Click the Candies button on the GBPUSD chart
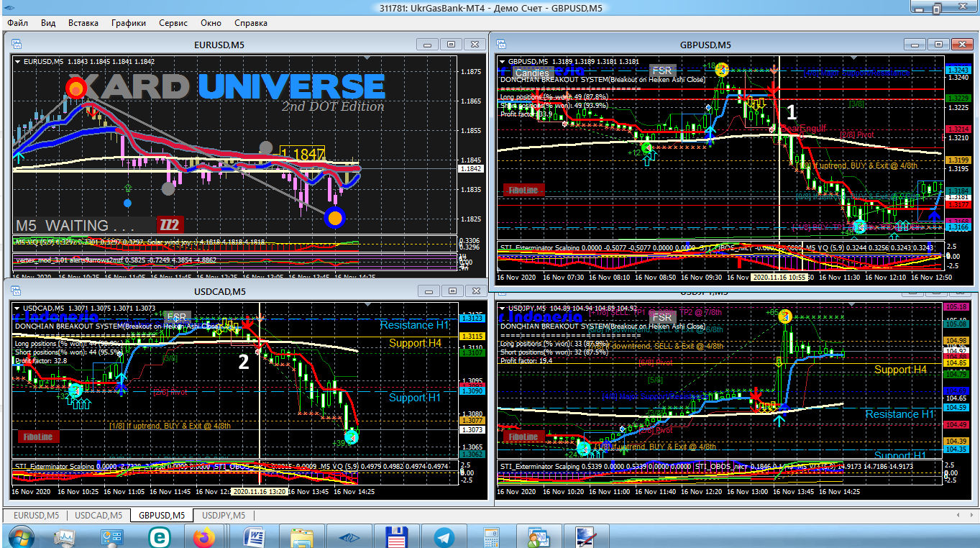 (x=532, y=73)
